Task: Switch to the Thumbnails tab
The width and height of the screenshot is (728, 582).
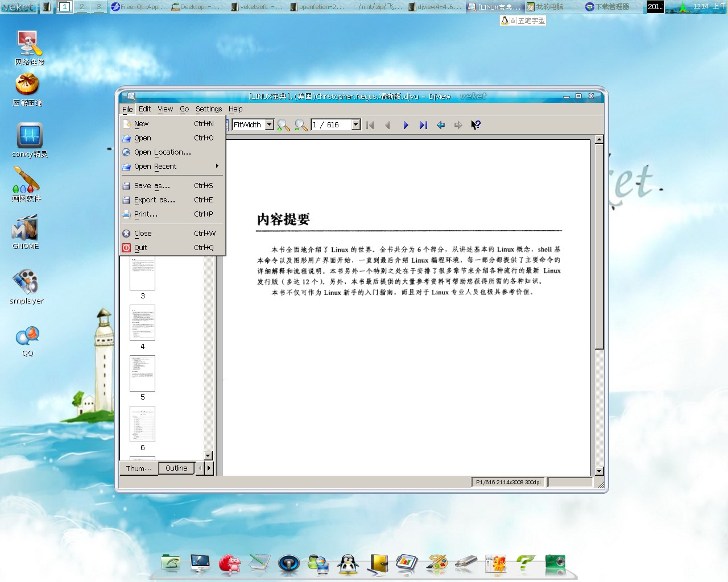Action: [x=139, y=468]
